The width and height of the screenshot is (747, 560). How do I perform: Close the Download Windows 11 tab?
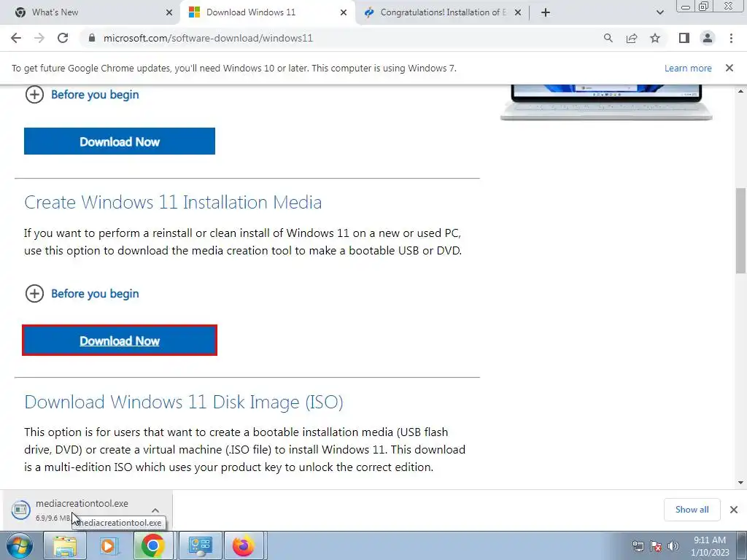(344, 12)
